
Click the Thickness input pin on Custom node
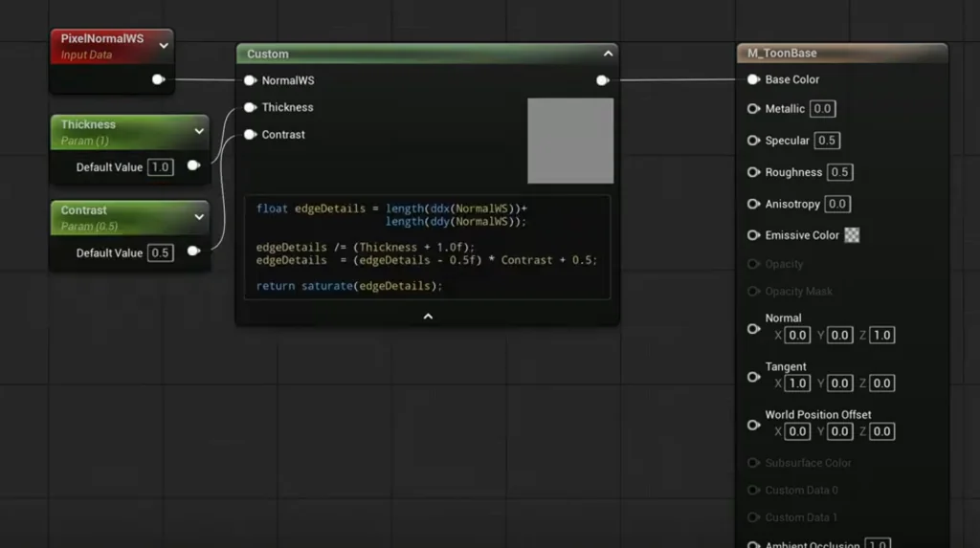click(x=250, y=107)
